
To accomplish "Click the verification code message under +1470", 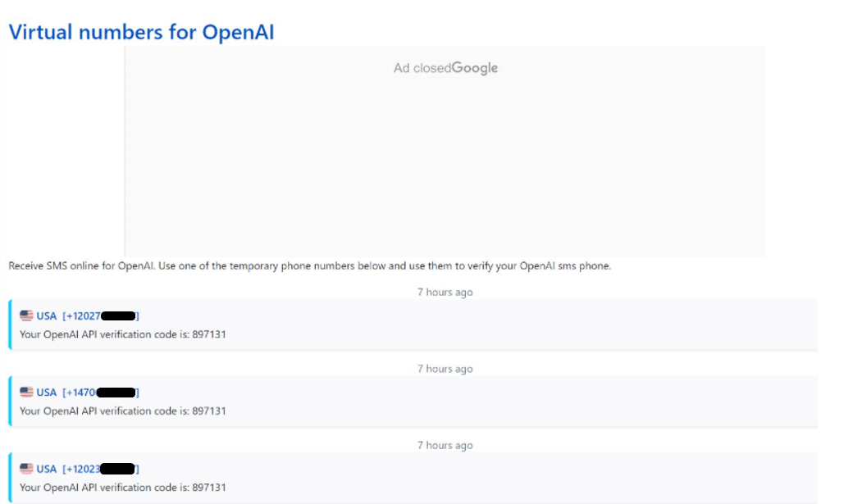I will [122, 411].
